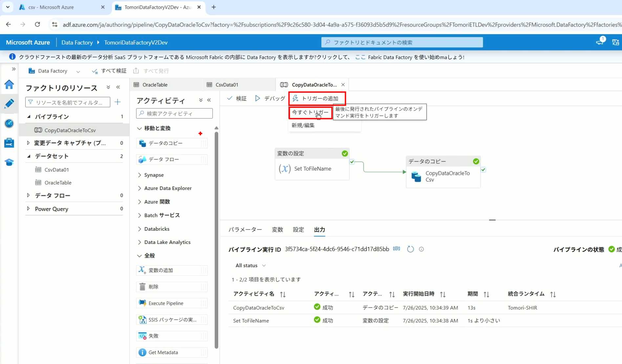The width and height of the screenshot is (622, 364).
Task: Copy the pipeline run ID icon
Action: (397, 249)
